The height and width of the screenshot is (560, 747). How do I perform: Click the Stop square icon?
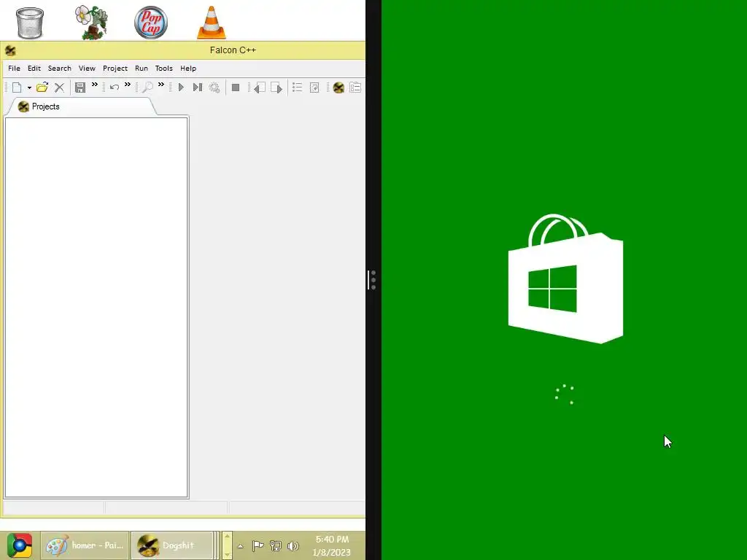click(x=236, y=87)
